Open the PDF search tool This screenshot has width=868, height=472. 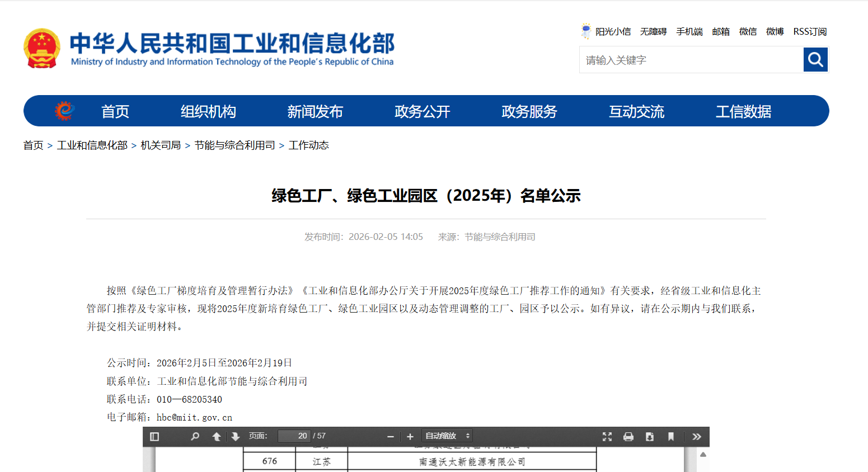click(195, 436)
